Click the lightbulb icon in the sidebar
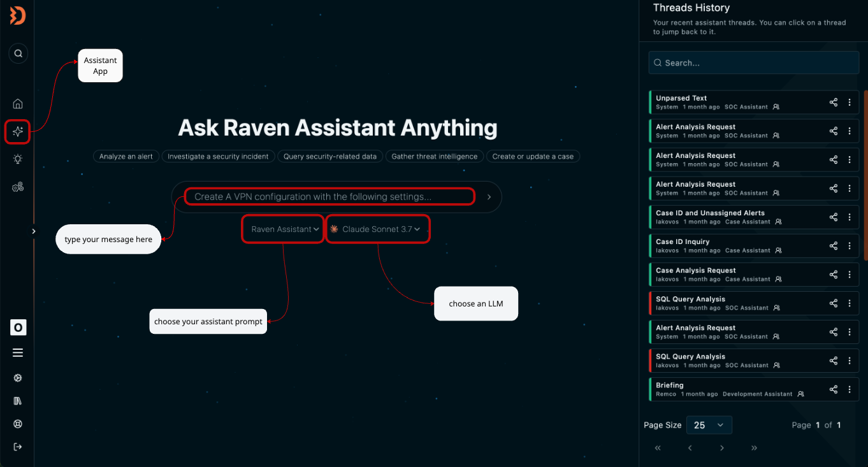Viewport: 868px width, 467px height. coord(18,159)
